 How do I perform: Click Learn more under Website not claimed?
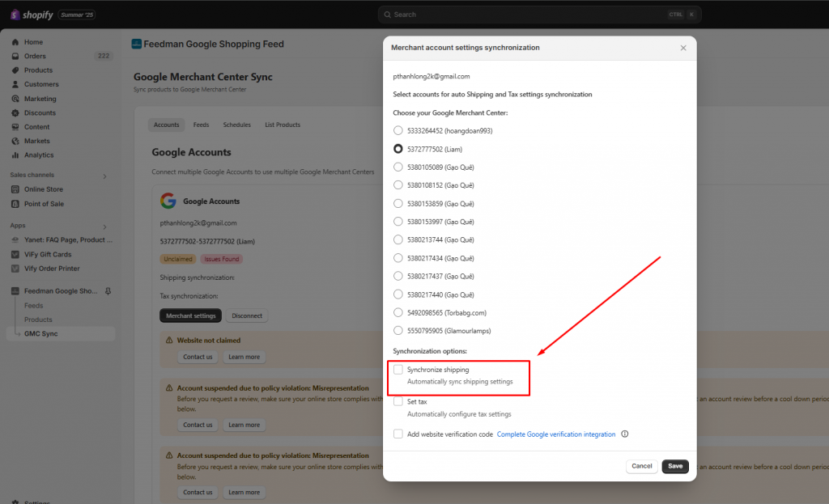244,357
